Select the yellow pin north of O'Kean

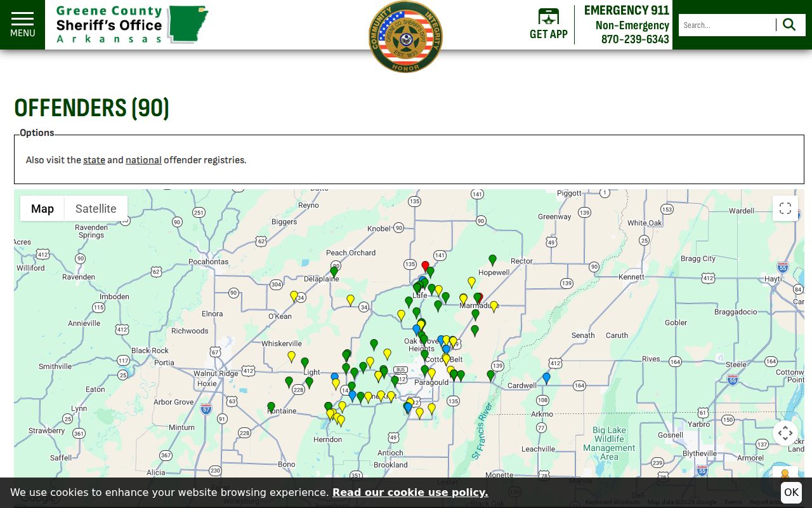pyautogui.click(x=294, y=296)
